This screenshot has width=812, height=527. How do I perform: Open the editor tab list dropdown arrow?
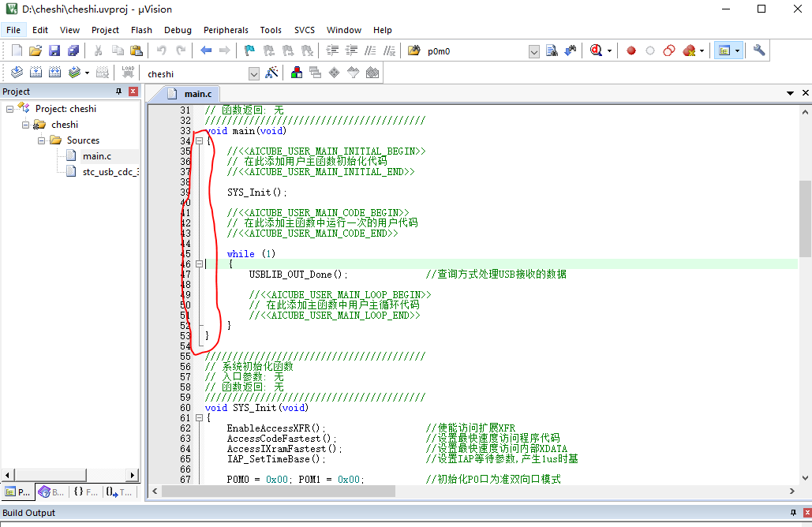coord(790,93)
